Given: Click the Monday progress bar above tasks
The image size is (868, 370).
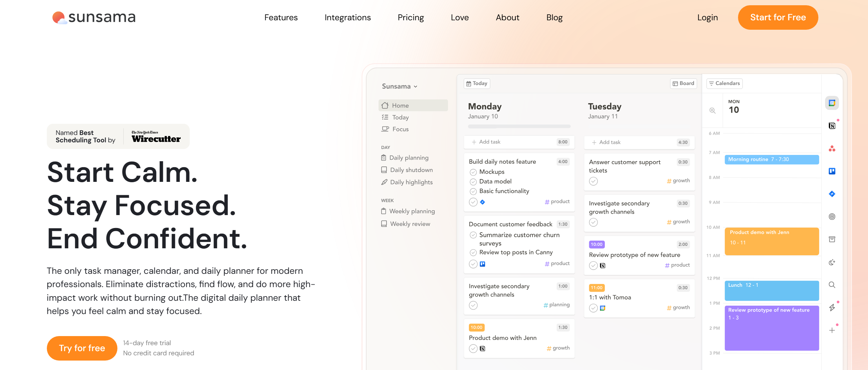Looking at the screenshot, I should pos(519,126).
